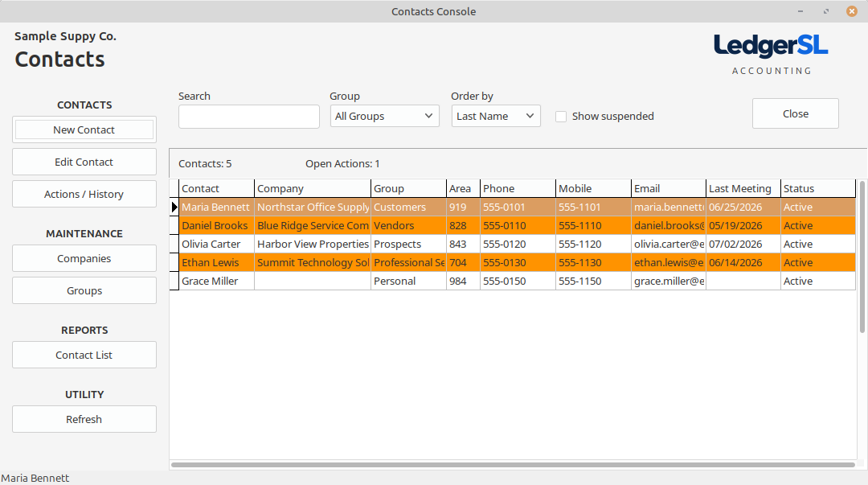The image size is (868, 485).
Task: Click the Area column header
Action: pyautogui.click(x=464, y=188)
